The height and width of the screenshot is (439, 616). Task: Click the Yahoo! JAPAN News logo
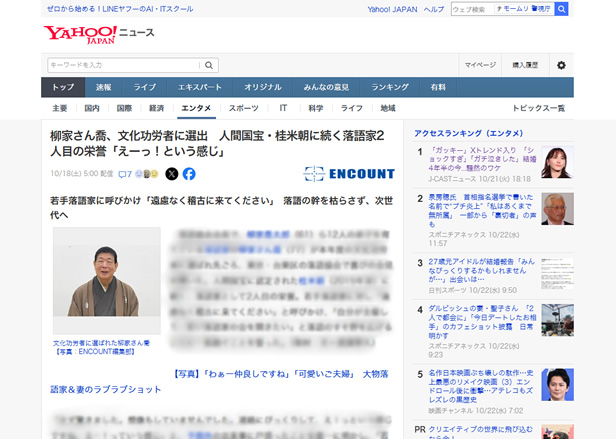click(98, 33)
